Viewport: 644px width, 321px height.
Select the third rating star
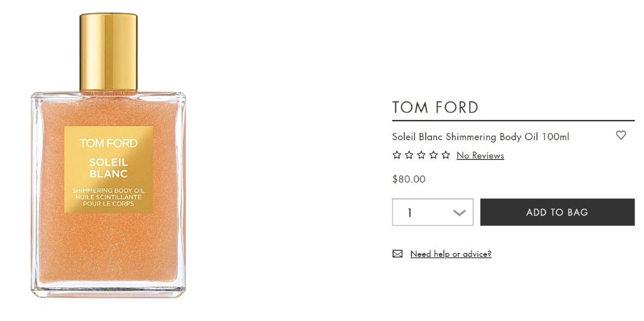(x=421, y=155)
